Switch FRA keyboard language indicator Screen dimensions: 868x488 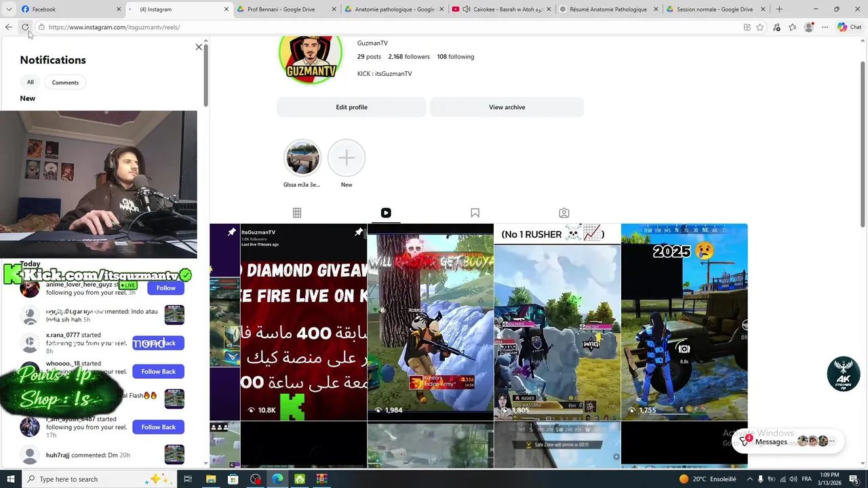807,479
